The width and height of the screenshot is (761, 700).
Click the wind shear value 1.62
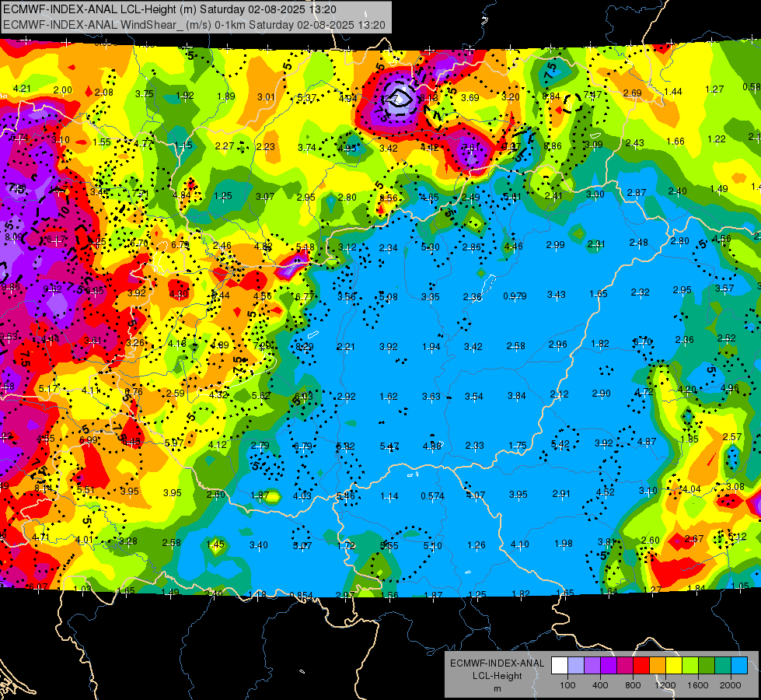(x=388, y=397)
